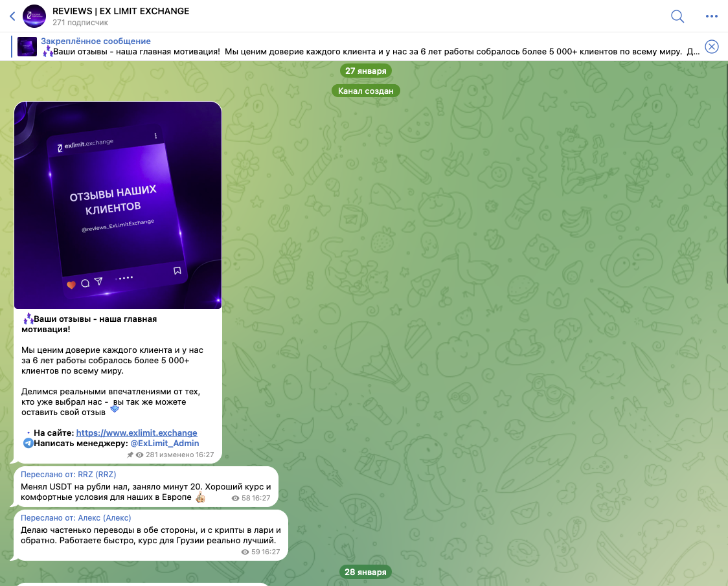This screenshot has width=728, height=586.
Task: Search messages with the magnifier icon
Action: click(677, 16)
